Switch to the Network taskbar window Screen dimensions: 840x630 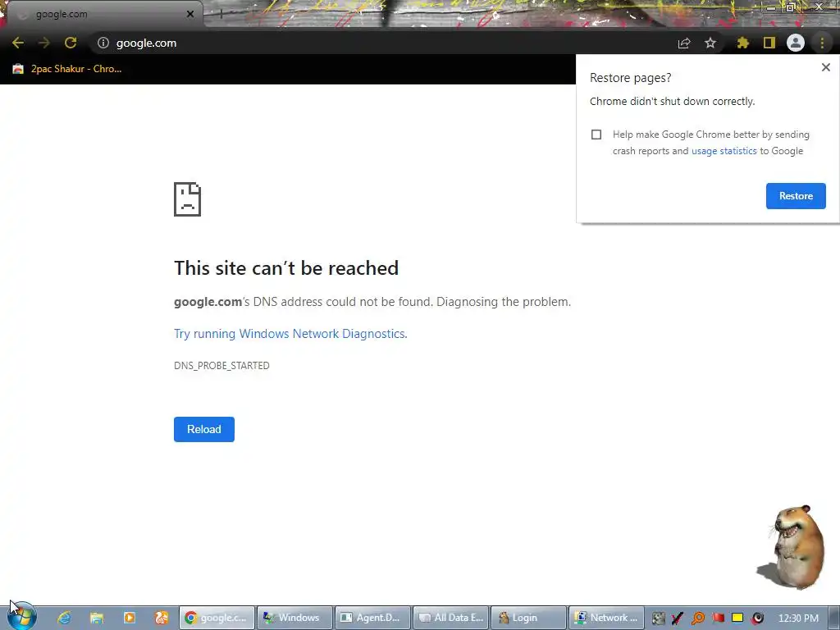[606, 618]
